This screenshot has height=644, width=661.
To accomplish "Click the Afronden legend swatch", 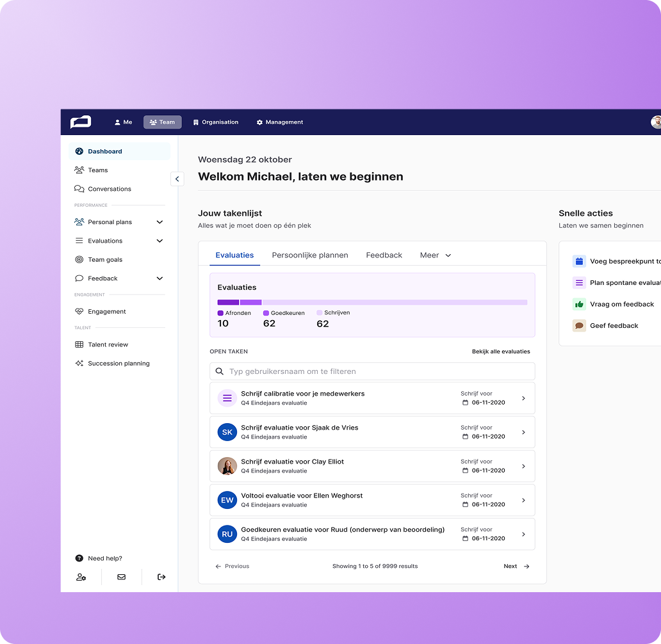I will coord(220,313).
